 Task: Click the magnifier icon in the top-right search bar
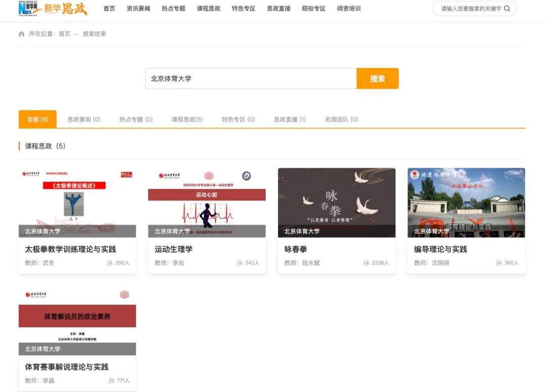[x=508, y=9]
